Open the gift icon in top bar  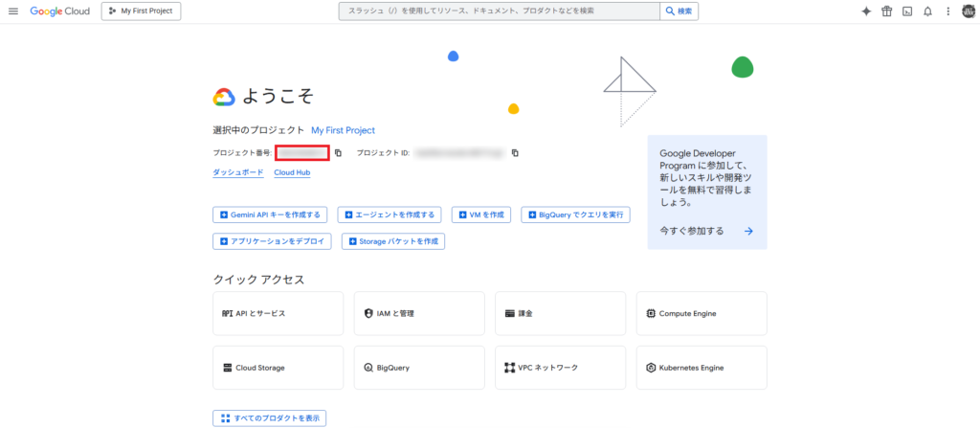pyautogui.click(x=886, y=11)
